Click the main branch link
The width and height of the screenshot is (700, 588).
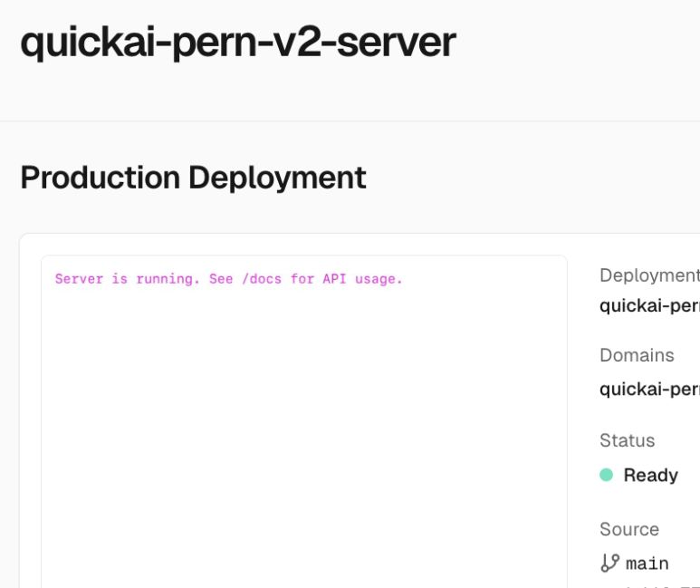coord(647,564)
